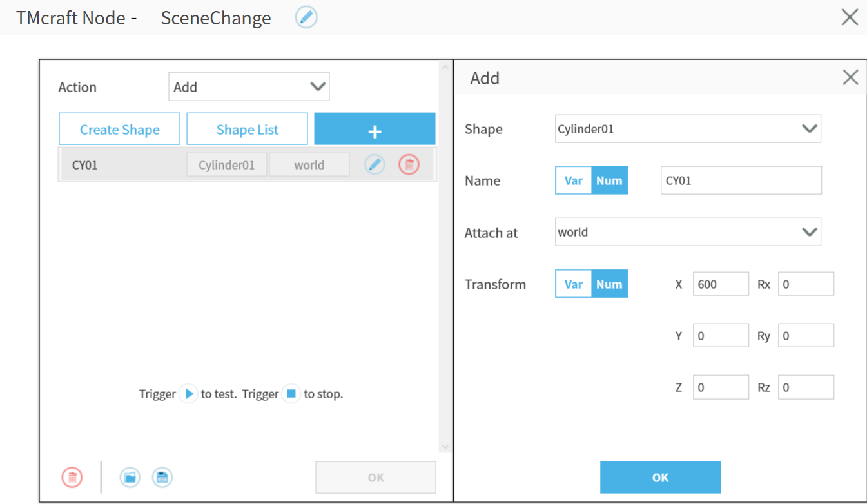Switch Name mode to Num
The image size is (867, 504).
(609, 180)
